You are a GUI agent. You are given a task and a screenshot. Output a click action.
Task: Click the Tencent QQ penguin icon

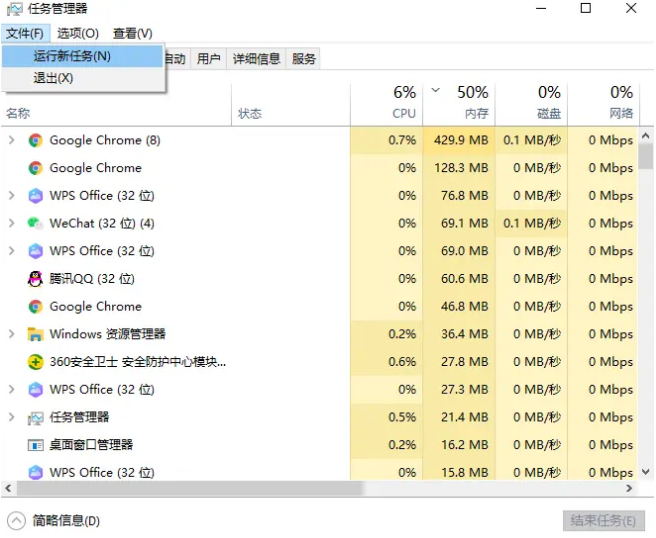[35, 279]
